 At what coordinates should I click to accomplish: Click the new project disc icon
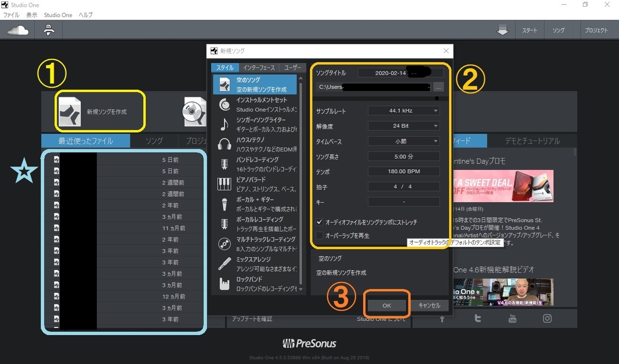click(194, 112)
